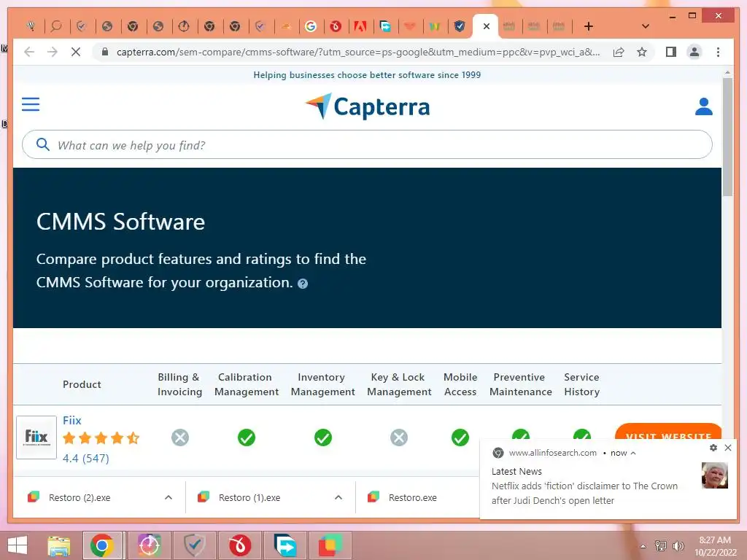Open File Explorer from the taskbar

coord(60,545)
